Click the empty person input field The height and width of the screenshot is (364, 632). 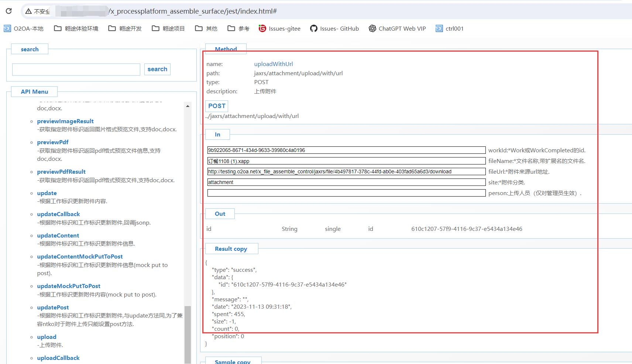pos(346,193)
